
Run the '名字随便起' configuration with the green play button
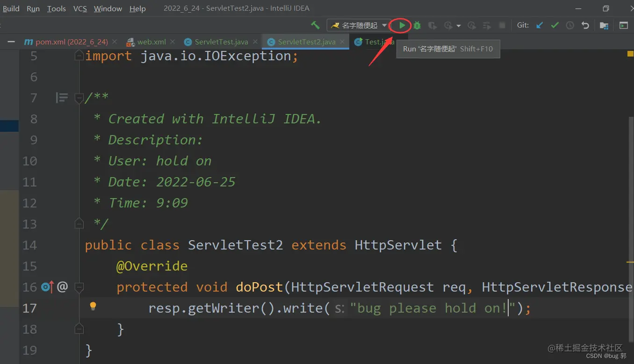tap(402, 25)
